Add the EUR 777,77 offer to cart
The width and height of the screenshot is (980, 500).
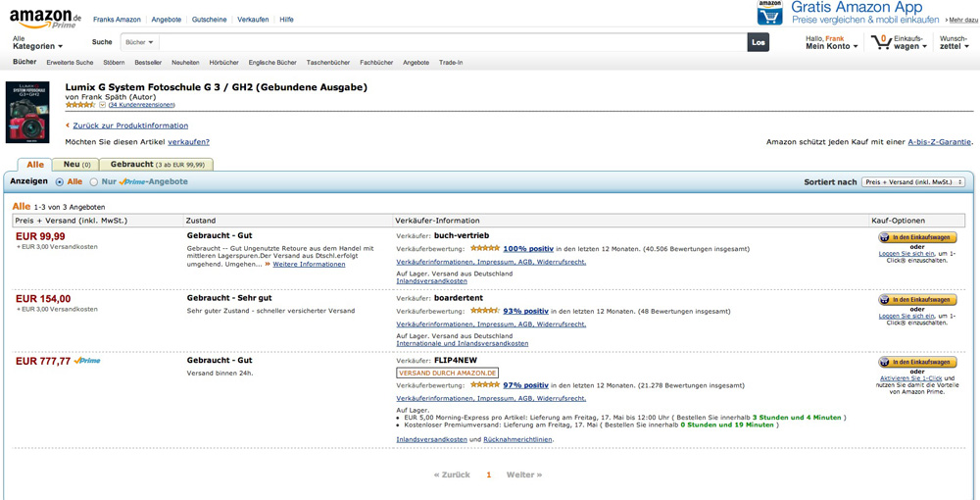[917, 363]
